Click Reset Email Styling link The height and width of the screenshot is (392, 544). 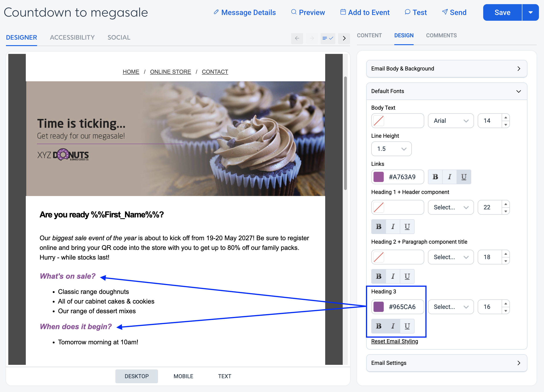click(394, 341)
